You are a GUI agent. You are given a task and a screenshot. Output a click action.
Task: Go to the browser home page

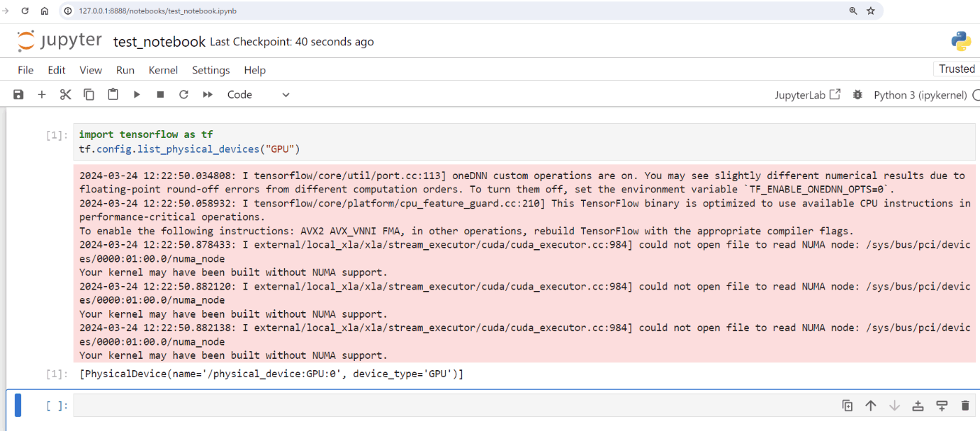point(45,10)
